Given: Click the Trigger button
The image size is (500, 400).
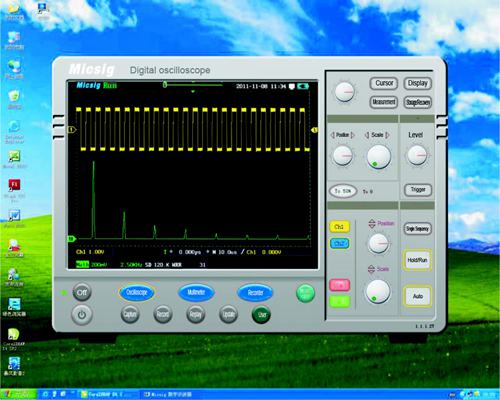Looking at the screenshot, I should (418, 190).
